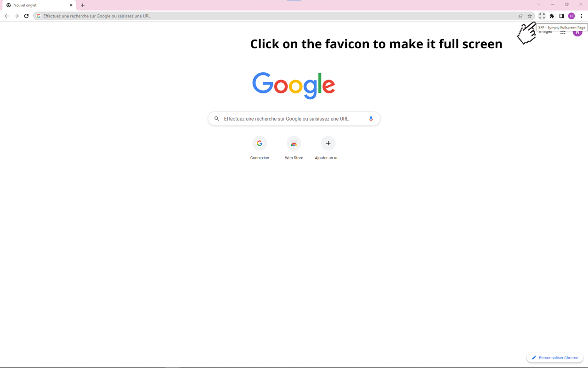Click the Images link
588x368 pixels.
point(545,32)
